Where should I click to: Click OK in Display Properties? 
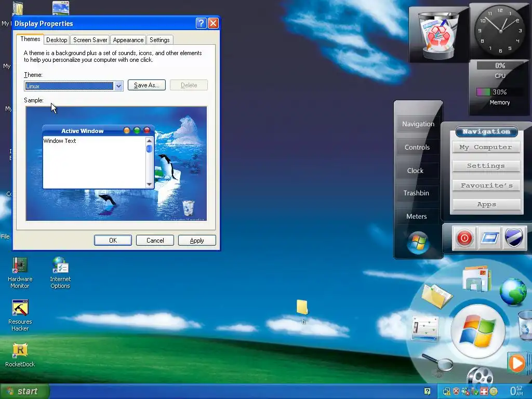pos(113,240)
